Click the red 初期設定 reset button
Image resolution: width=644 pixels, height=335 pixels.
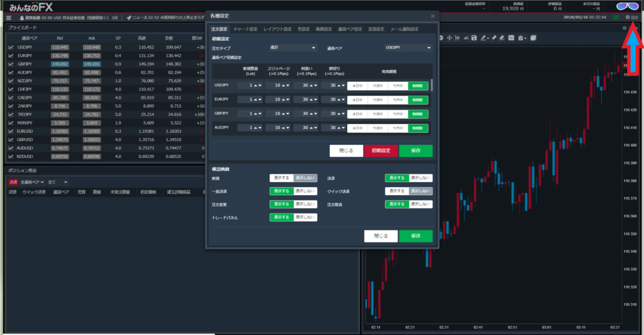click(x=380, y=151)
